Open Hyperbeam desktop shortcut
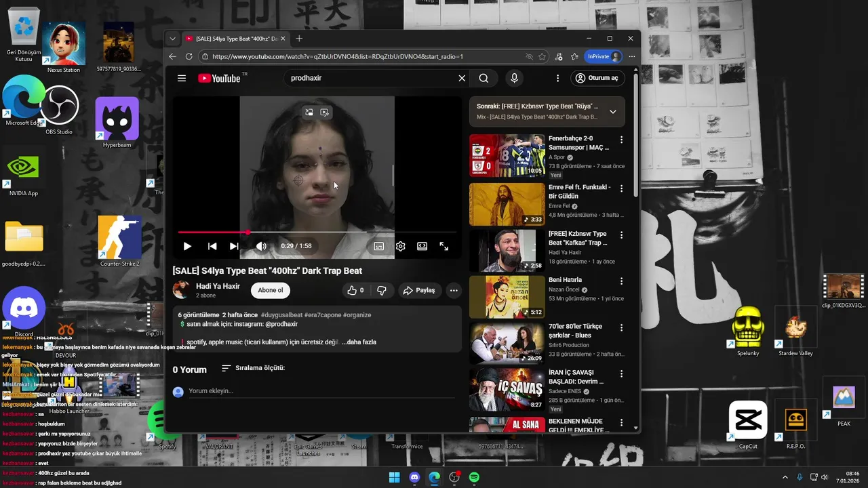This screenshot has height=488, width=868. (x=117, y=123)
